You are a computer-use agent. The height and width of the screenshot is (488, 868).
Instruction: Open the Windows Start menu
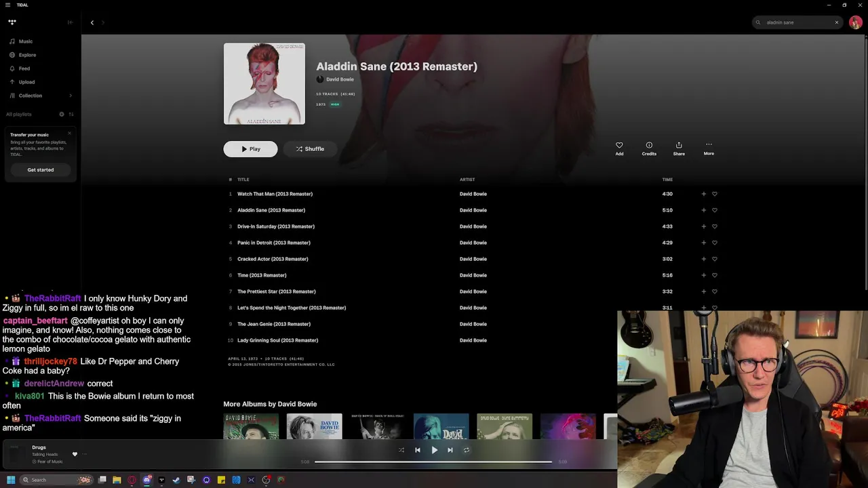point(11,480)
